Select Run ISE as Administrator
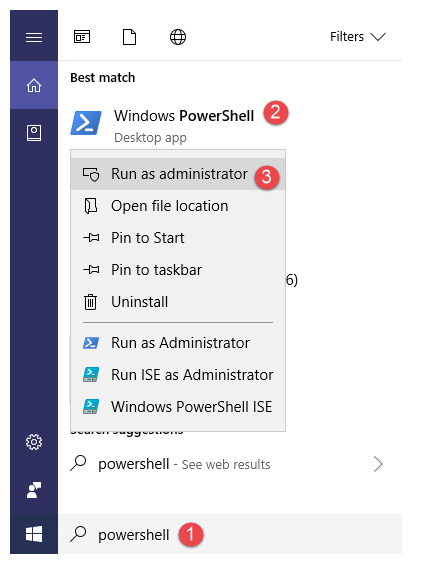Image resolution: width=429 pixels, height=565 pixels. (x=178, y=375)
